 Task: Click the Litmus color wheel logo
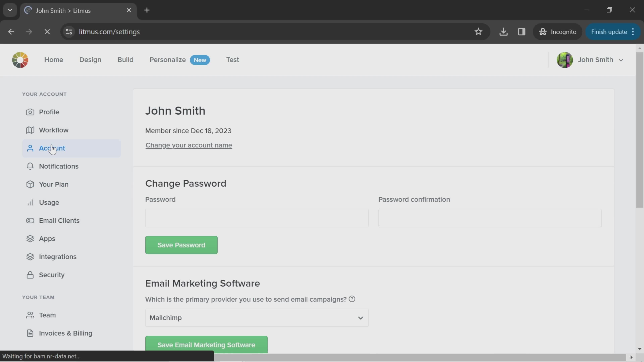[x=20, y=60]
